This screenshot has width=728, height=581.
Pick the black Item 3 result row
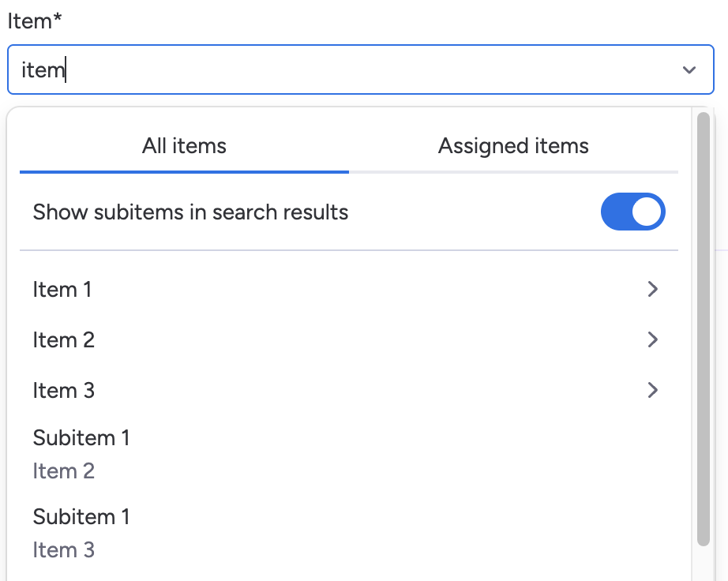(64, 390)
